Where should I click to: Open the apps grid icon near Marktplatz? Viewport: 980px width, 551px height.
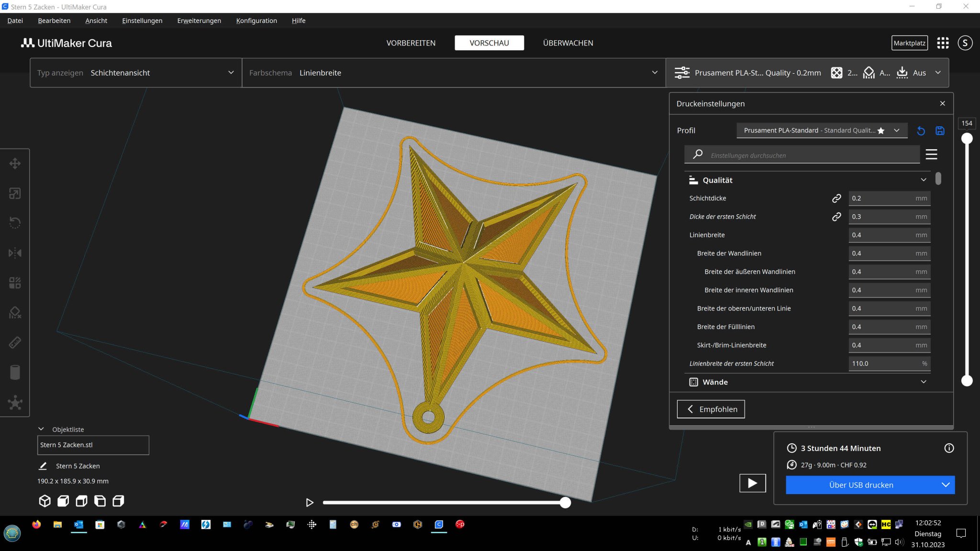coord(943,43)
